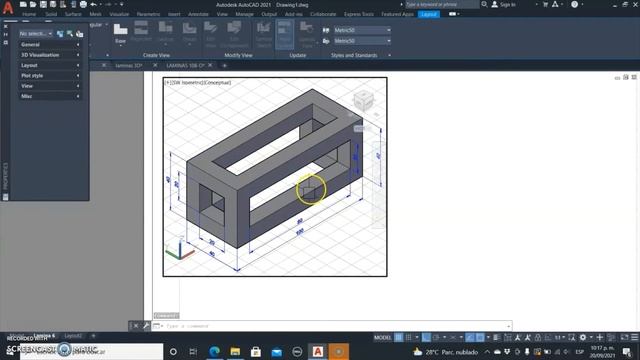The image size is (640, 360).
Task: Switch to the LAMINAS drawing file tab
Action: coord(185,65)
